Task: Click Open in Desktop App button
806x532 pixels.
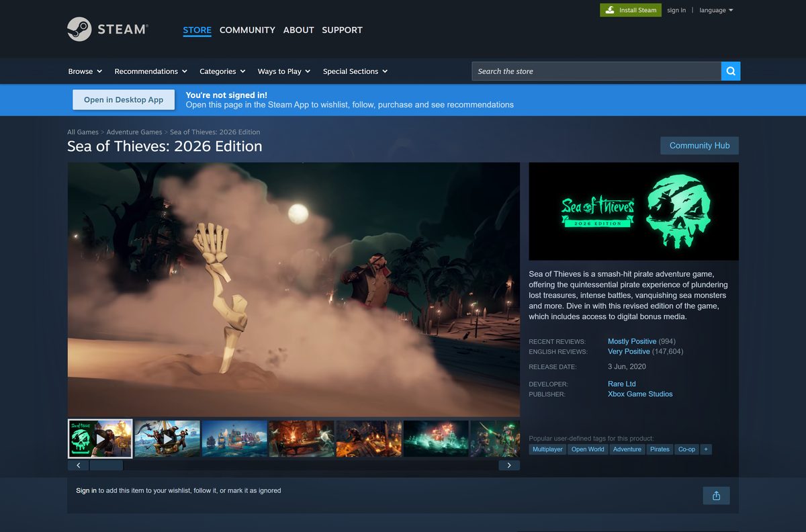Action: (x=124, y=99)
